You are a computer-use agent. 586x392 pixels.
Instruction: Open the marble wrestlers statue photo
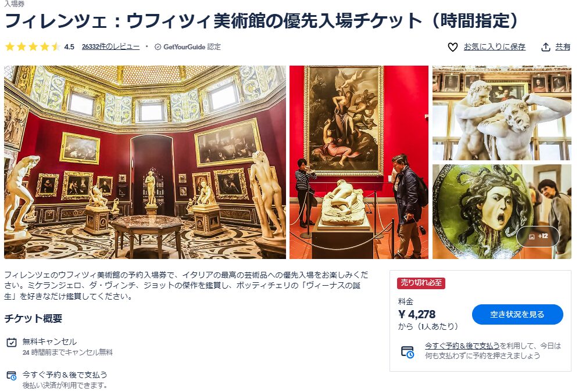tap(502, 113)
